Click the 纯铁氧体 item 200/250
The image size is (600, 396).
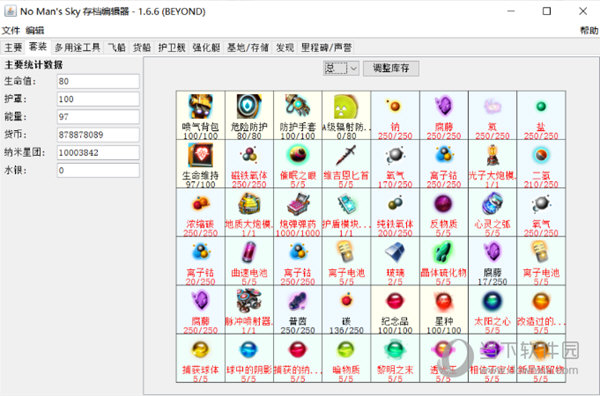[395, 212]
